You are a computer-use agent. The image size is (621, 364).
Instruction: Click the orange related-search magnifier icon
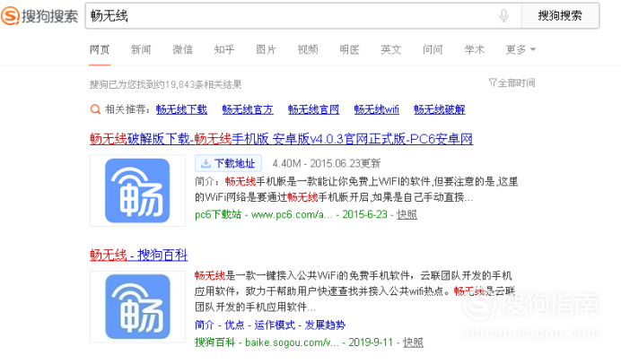(95, 109)
